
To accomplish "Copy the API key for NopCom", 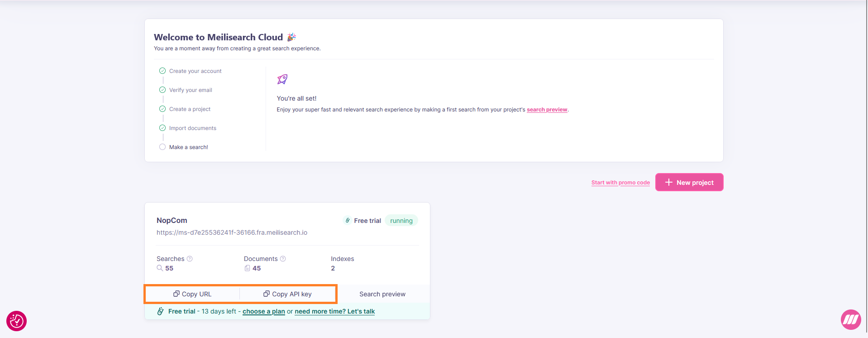I will (288, 294).
